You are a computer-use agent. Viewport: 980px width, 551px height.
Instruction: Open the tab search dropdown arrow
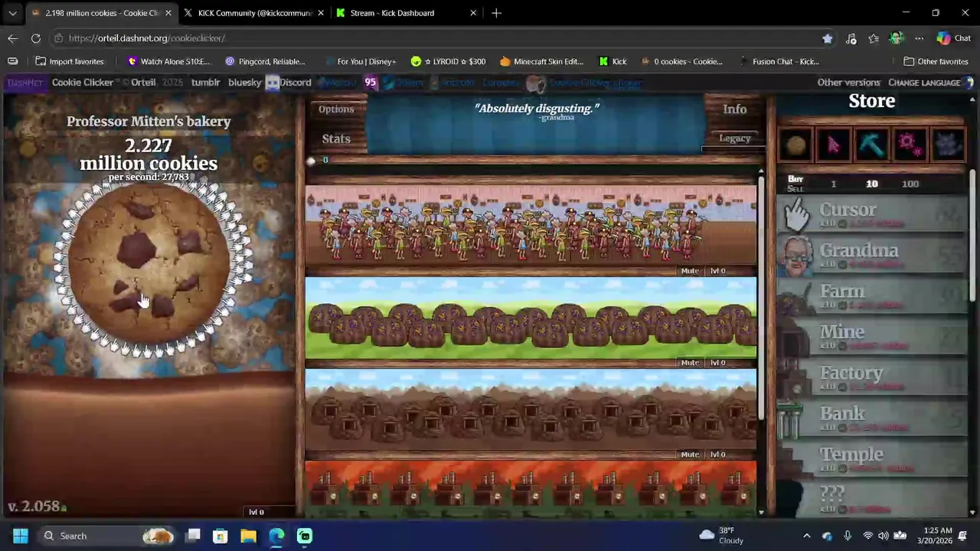[12, 13]
